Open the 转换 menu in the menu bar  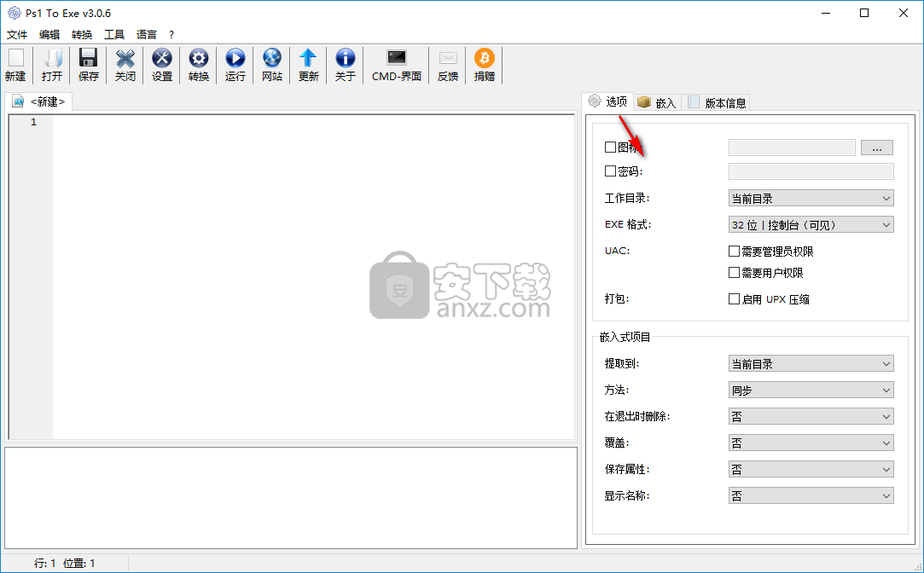coord(82,35)
